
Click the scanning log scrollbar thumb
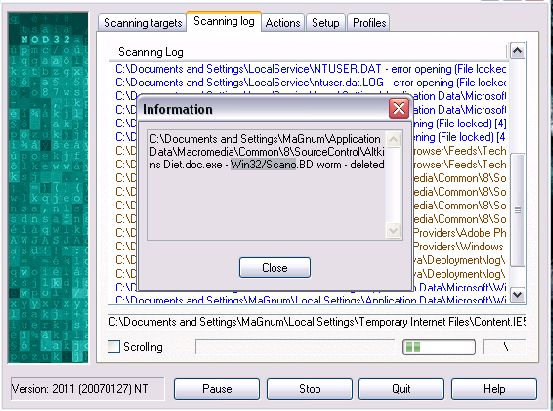(x=517, y=210)
